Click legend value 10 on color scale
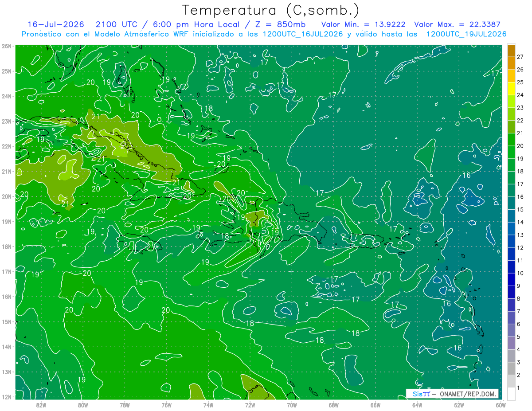The width and height of the screenshot is (532, 411). [x=520, y=274]
